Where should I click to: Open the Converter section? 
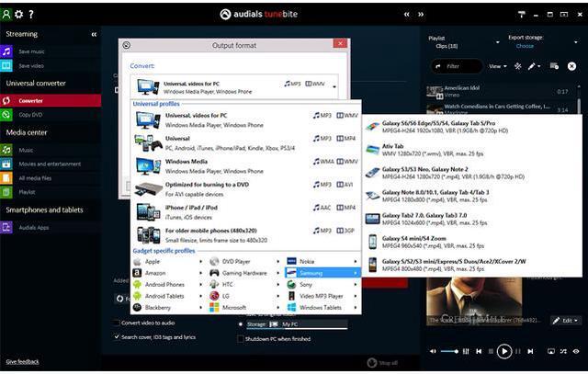(51, 100)
